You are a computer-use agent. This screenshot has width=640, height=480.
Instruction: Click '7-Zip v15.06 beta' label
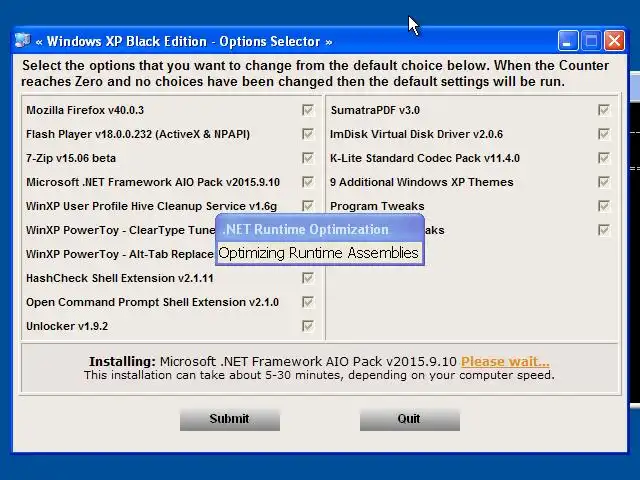71,158
